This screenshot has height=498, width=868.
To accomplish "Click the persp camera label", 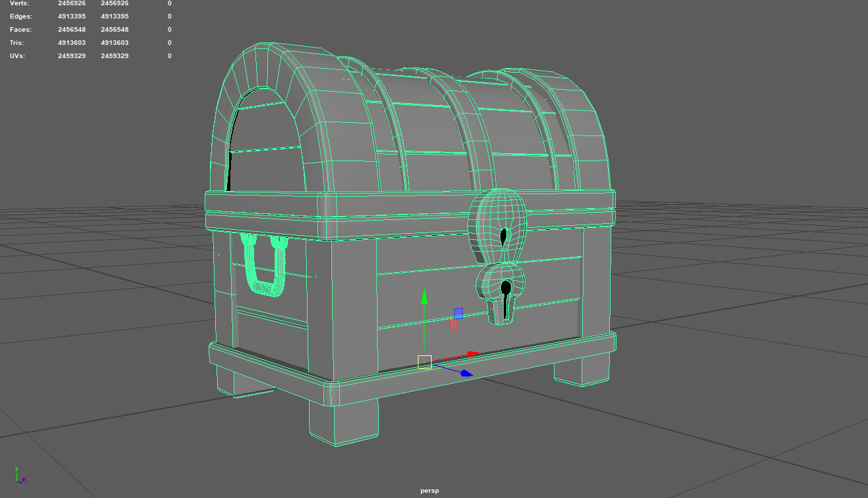I will pyautogui.click(x=429, y=491).
